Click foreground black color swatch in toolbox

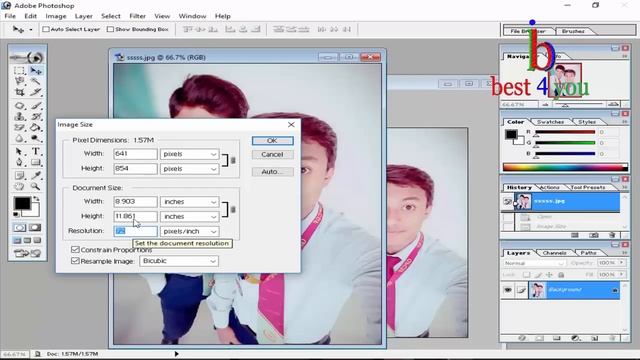pyautogui.click(x=22, y=203)
